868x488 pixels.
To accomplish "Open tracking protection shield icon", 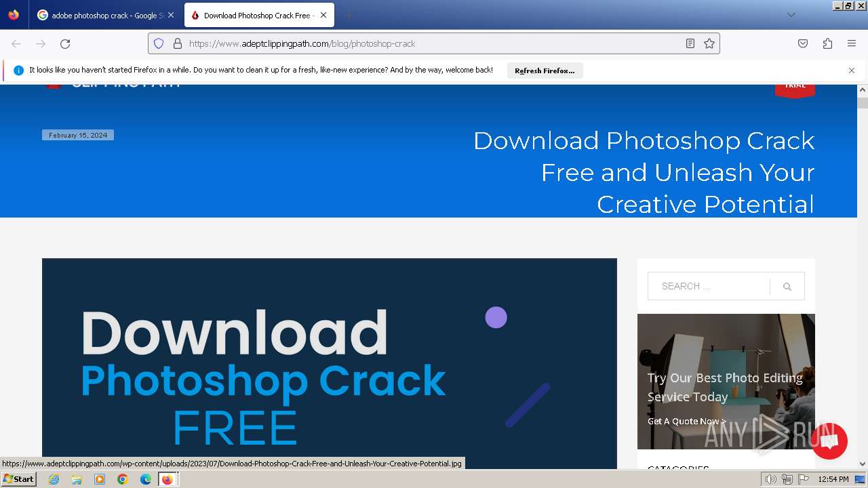I will point(159,43).
